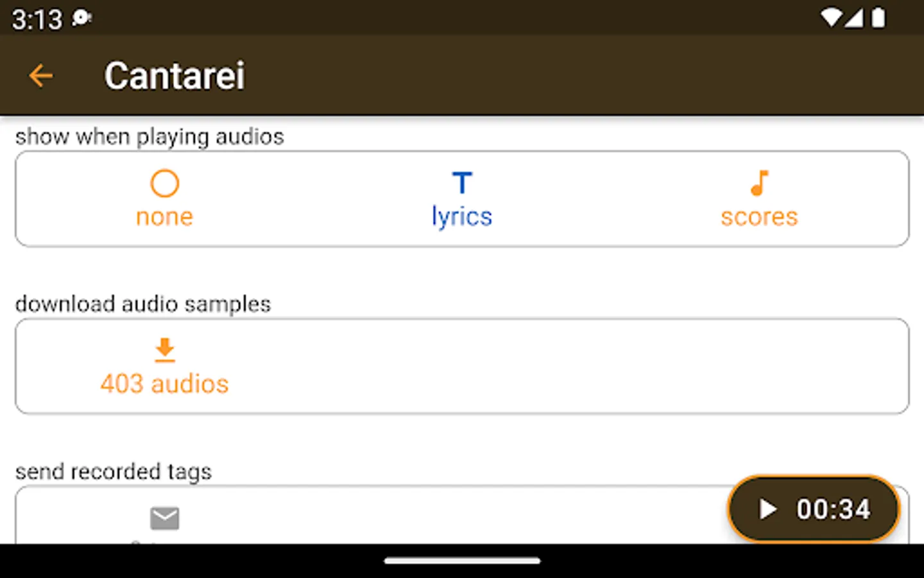Tap the battery icon in the status bar
Image resolution: width=924 pixels, height=578 pixels.
[878, 18]
